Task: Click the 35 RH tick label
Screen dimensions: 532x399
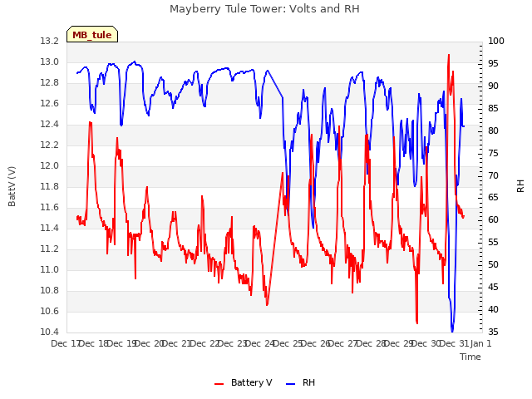Action: [x=493, y=332]
